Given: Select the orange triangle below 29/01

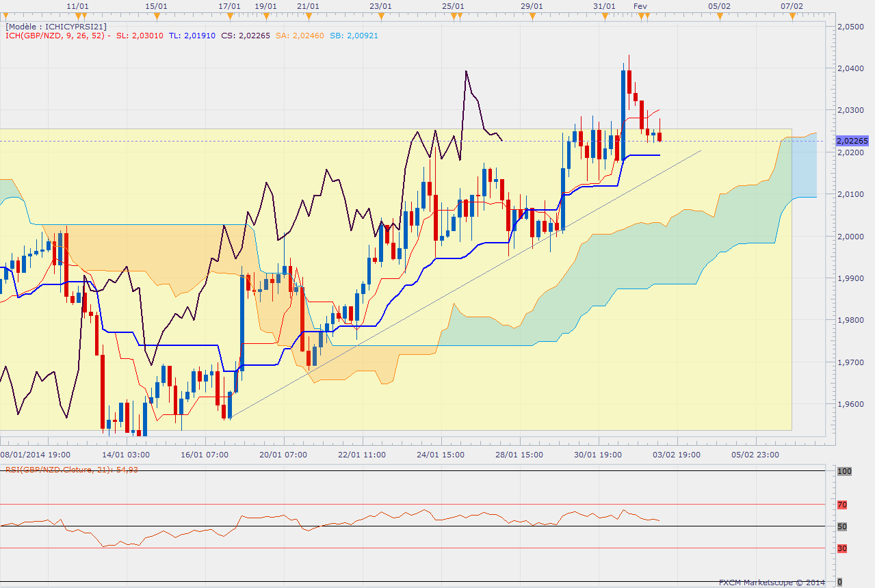Looking at the screenshot, I should (x=532, y=15).
